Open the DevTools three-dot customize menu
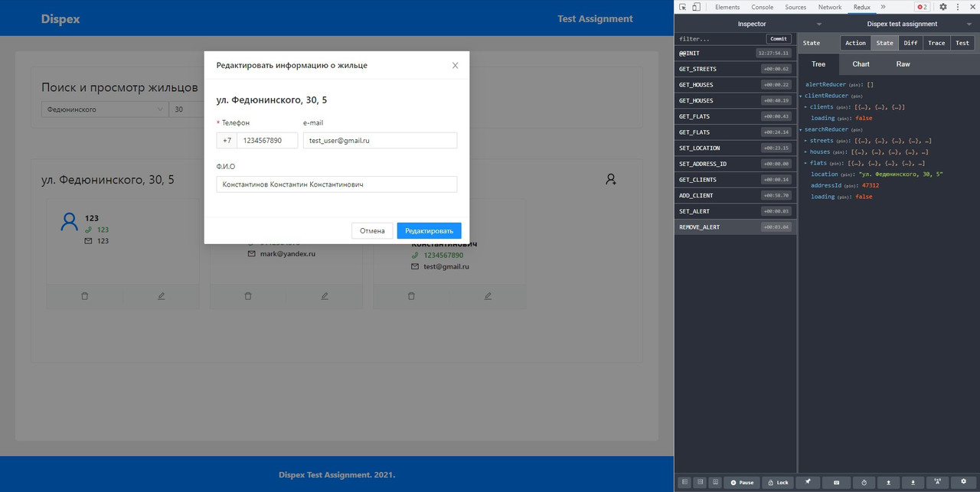The width and height of the screenshot is (980, 492). click(958, 7)
